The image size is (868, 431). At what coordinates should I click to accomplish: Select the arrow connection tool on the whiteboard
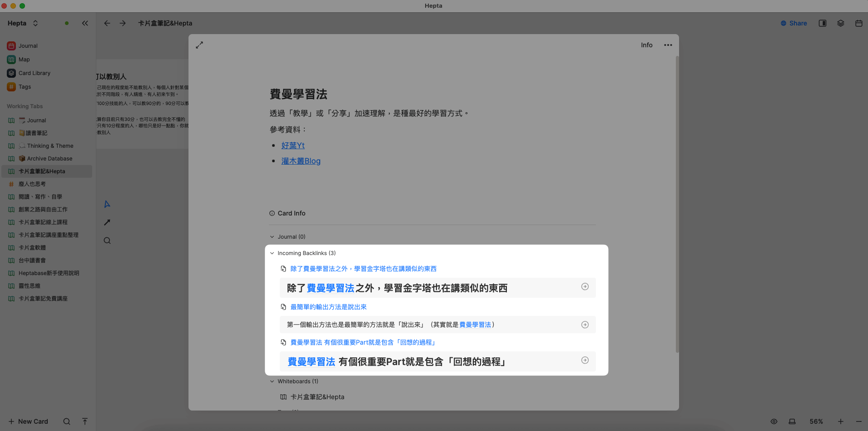pyautogui.click(x=107, y=222)
